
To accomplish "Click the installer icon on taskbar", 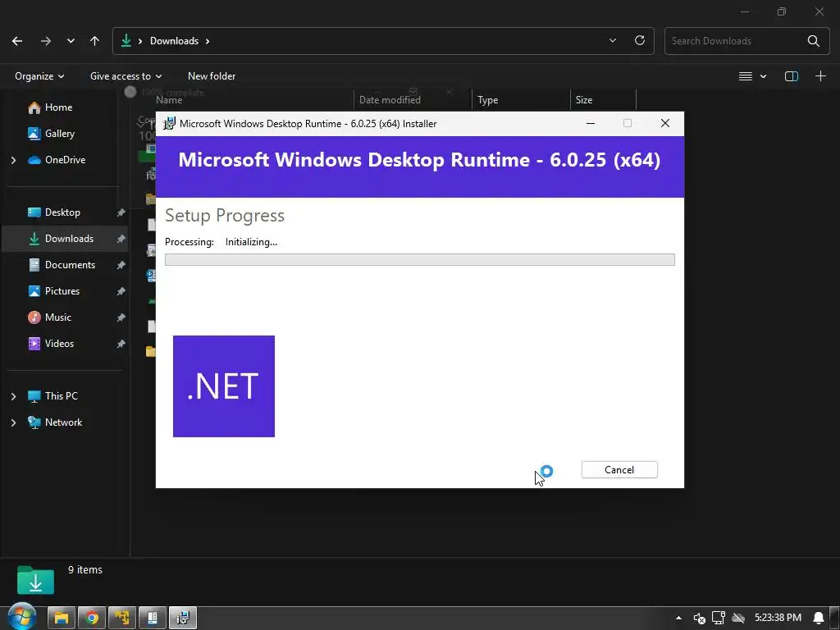I will 183,619.
